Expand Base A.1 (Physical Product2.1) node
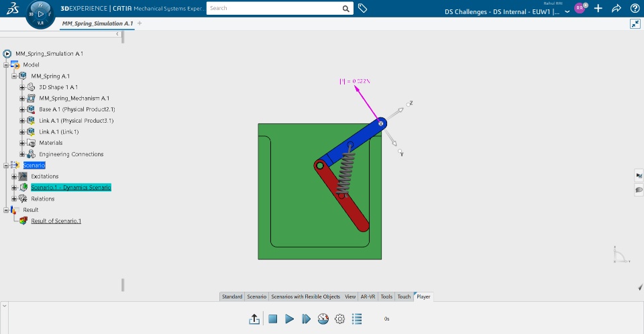Screen dimensions: 644x334 click(x=22, y=109)
